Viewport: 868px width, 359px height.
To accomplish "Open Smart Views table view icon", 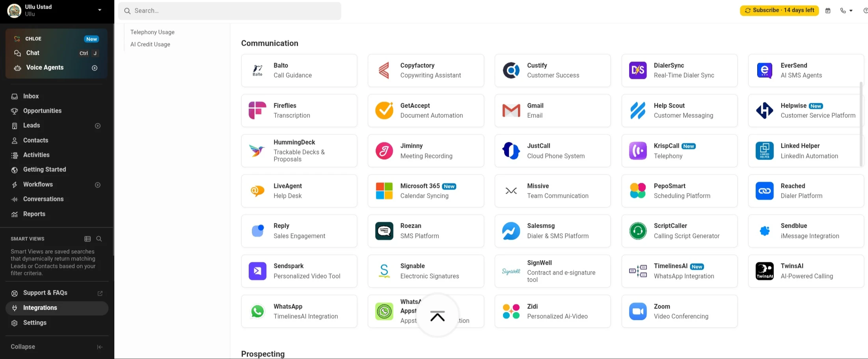I will tap(88, 239).
